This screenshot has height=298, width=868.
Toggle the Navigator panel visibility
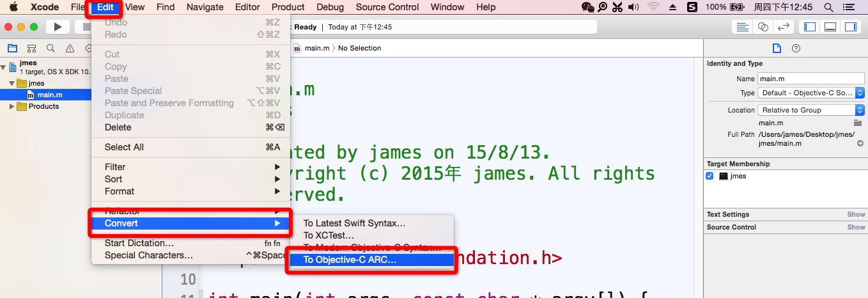[x=810, y=27]
